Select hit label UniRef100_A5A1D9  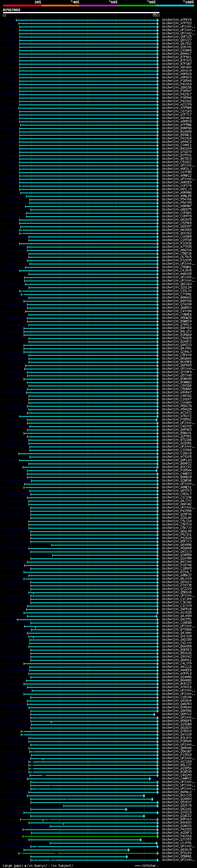point(177,409)
